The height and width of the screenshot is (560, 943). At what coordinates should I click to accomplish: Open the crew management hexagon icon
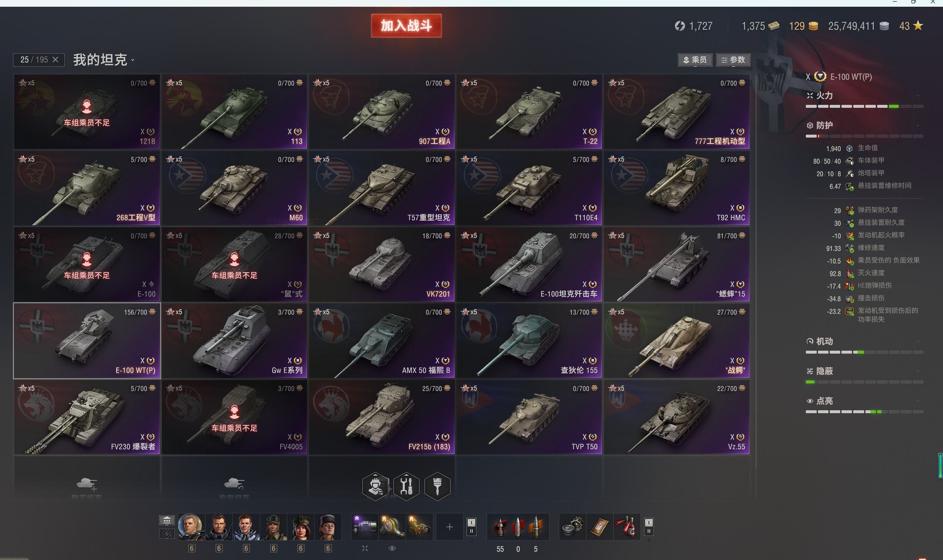point(375,486)
